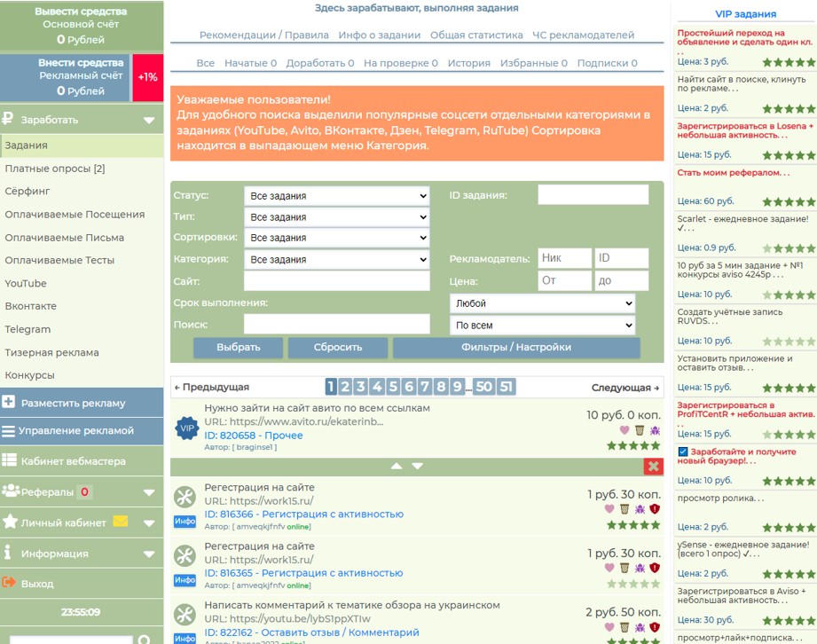Open the Категория dropdown
Viewport: 817px width, 644px height.
pyautogui.click(x=336, y=259)
